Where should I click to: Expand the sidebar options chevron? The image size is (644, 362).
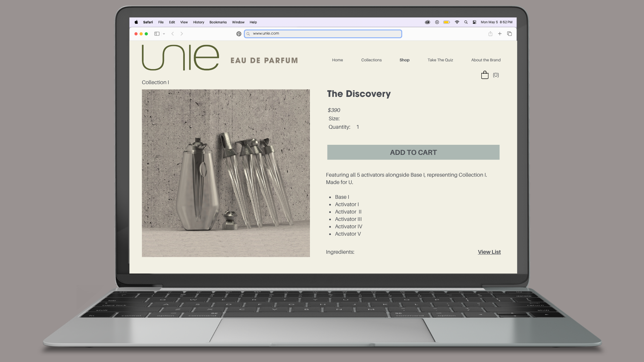pos(164,34)
